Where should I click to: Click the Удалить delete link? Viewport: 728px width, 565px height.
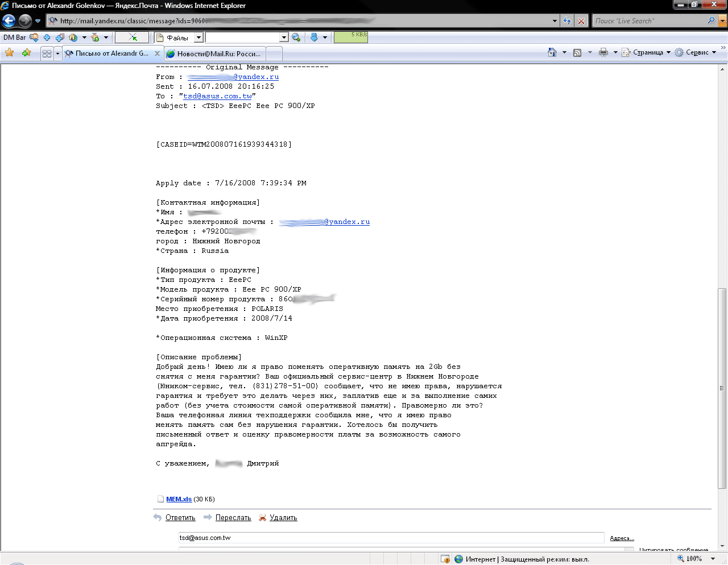(283, 518)
